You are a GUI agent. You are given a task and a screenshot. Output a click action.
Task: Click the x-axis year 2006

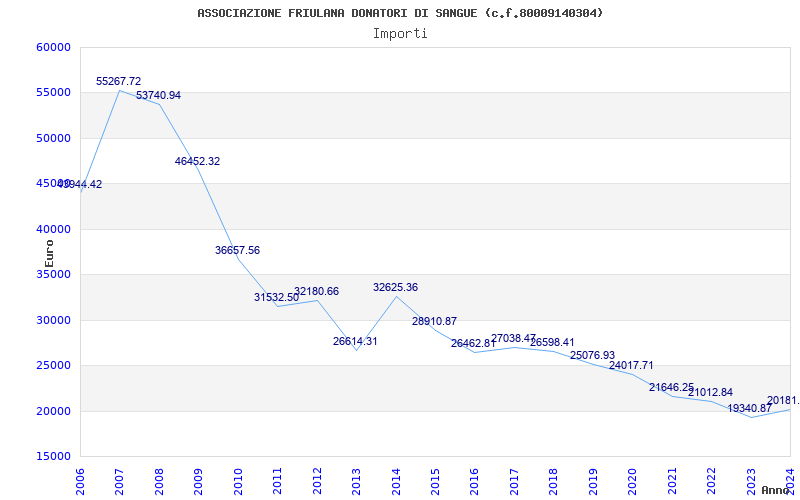pyautogui.click(x=80, y=482)
